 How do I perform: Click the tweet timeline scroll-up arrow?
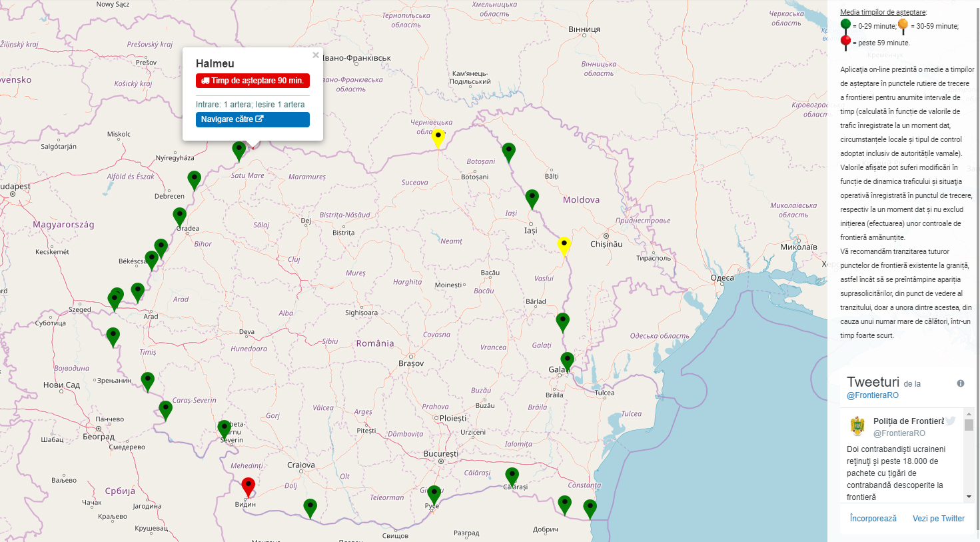[969, 414]
